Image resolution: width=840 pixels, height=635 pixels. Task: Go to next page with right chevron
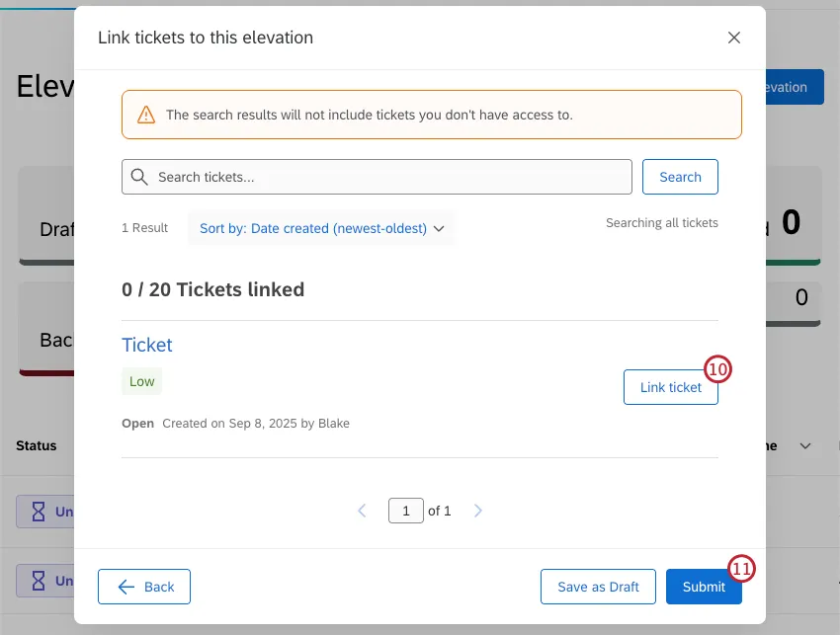pos(478,511)
